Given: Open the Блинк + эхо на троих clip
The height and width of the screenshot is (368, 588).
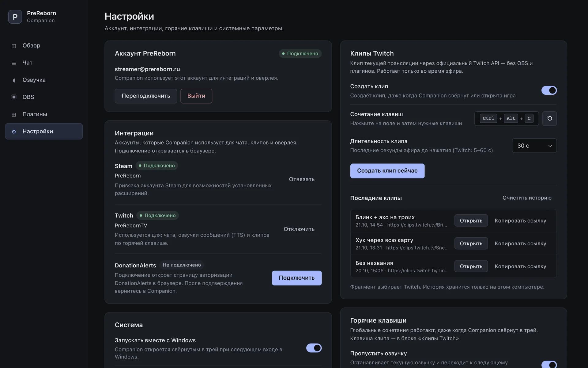Looking at the screenshot, I should (x=471, y=220).
